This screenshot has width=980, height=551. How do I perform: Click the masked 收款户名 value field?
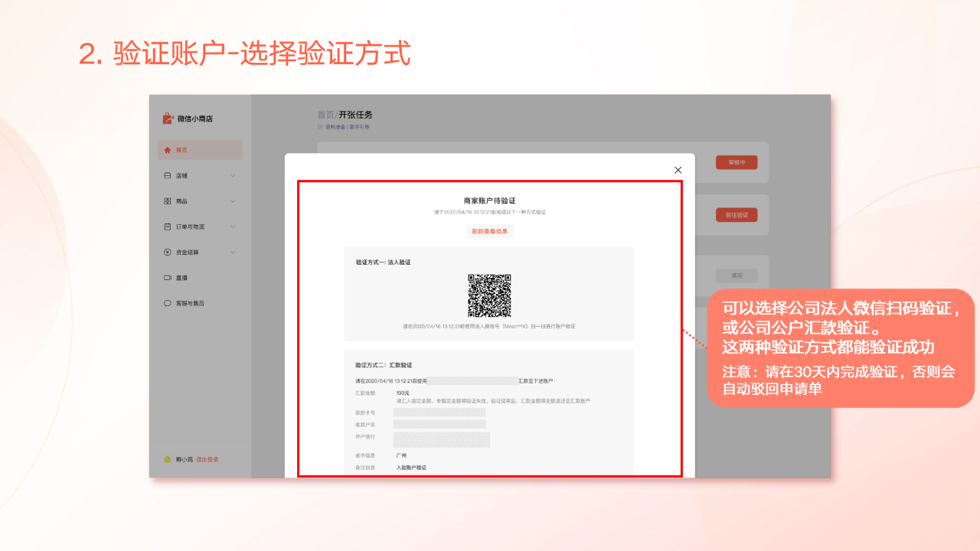tap(439, 424)
